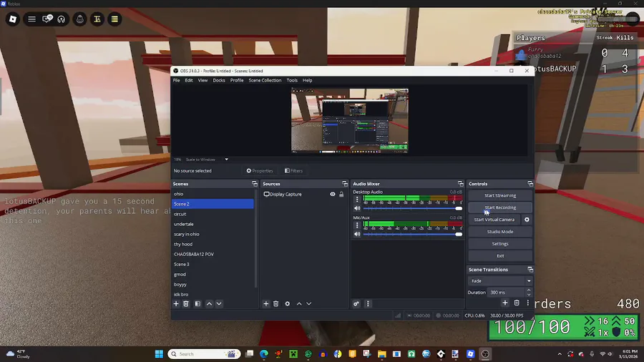
Task: Open source properties gear in Sources dock
Action: pos(288,304)
